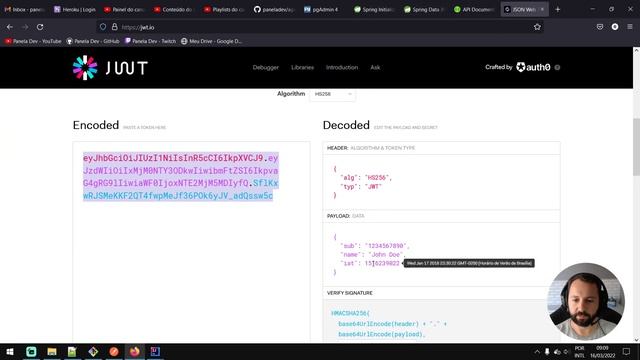Open Postman orange icon in taskbar

pyautogui.click(x=114, y=351)
